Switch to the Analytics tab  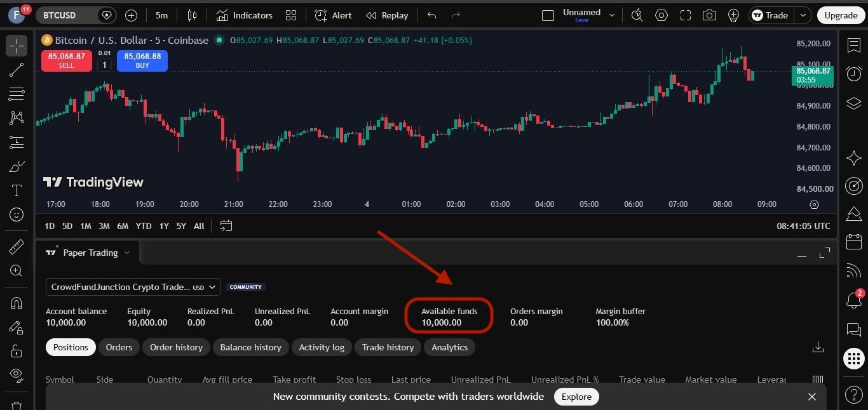tap(450, 347)
